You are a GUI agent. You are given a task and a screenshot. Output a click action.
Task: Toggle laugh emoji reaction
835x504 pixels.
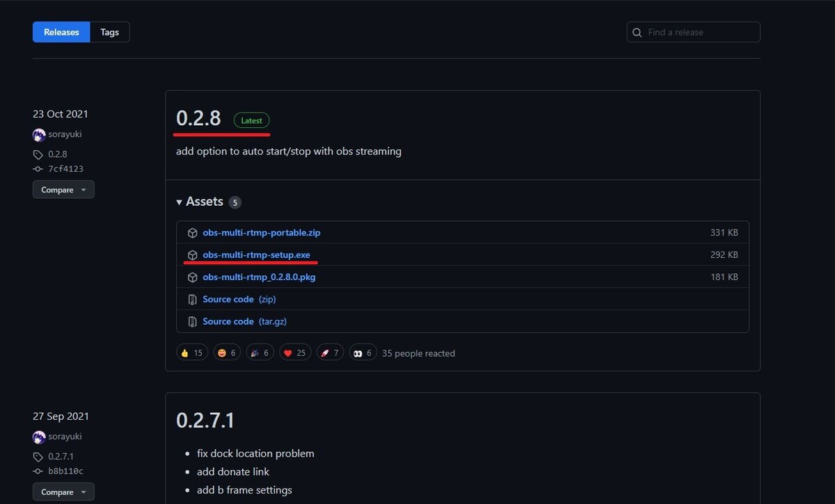click(x=227, y=353)
